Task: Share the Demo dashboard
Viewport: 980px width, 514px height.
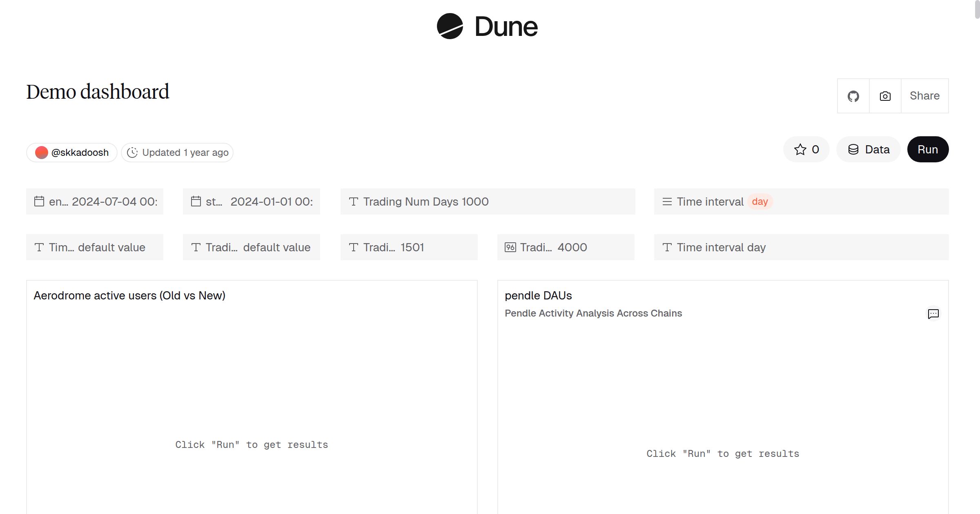Action: click(924, 96)
